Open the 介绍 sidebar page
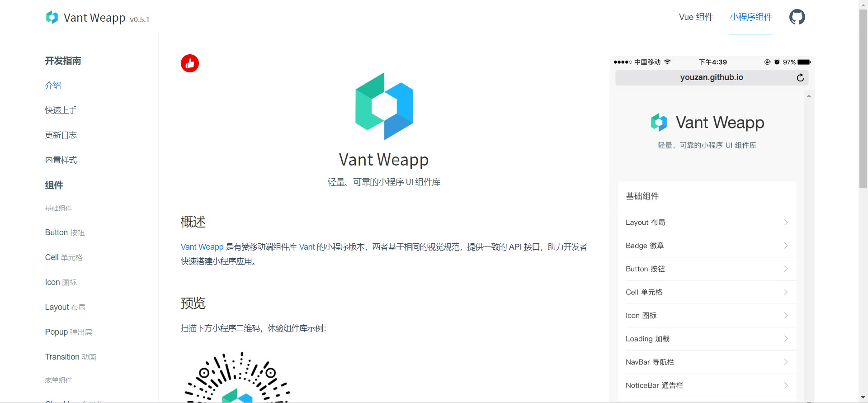The image size is (868, 403). pos(53,85)
